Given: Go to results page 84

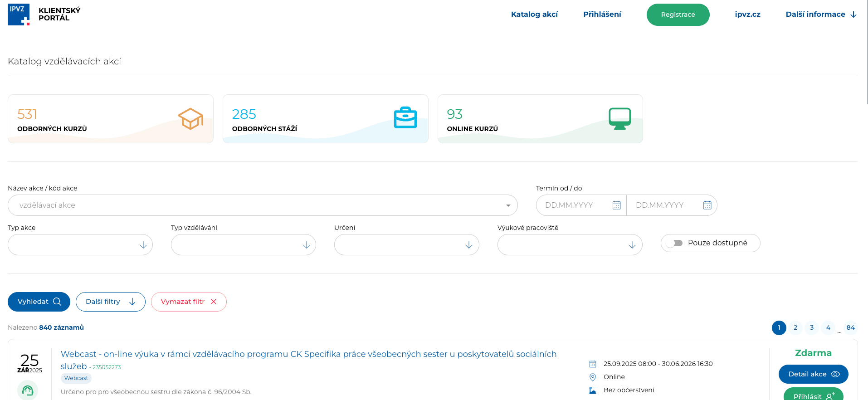Looking at the screenshot, I should pos(850,327).
